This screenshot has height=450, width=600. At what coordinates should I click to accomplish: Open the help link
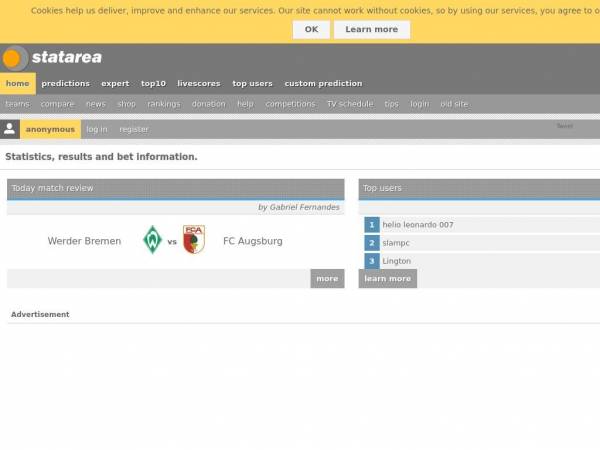click(x=245, y=104)
